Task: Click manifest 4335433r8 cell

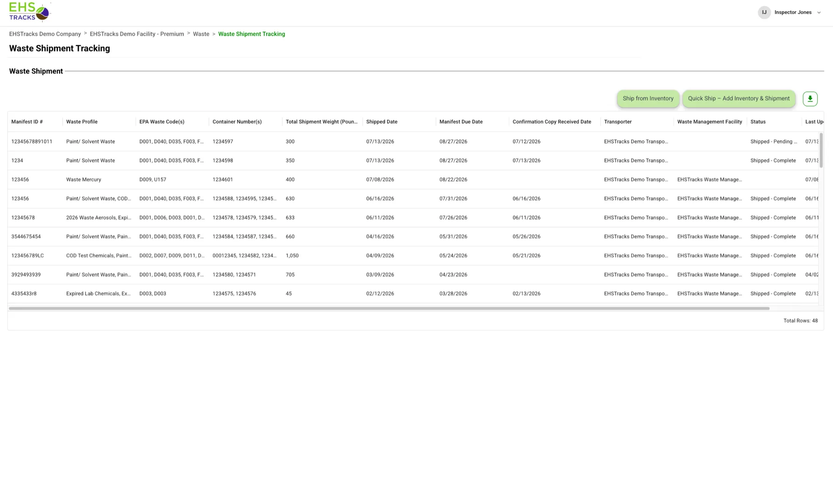Action: (35, 293)
